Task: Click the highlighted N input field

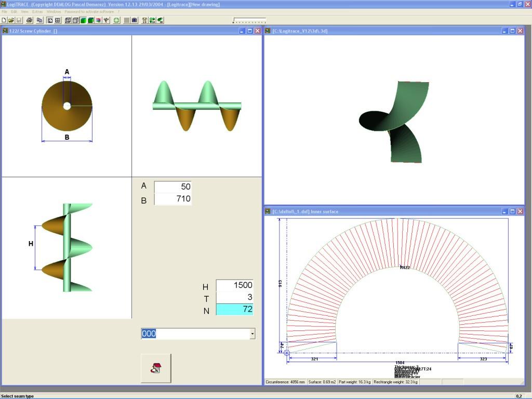Action: pos(235,309)
